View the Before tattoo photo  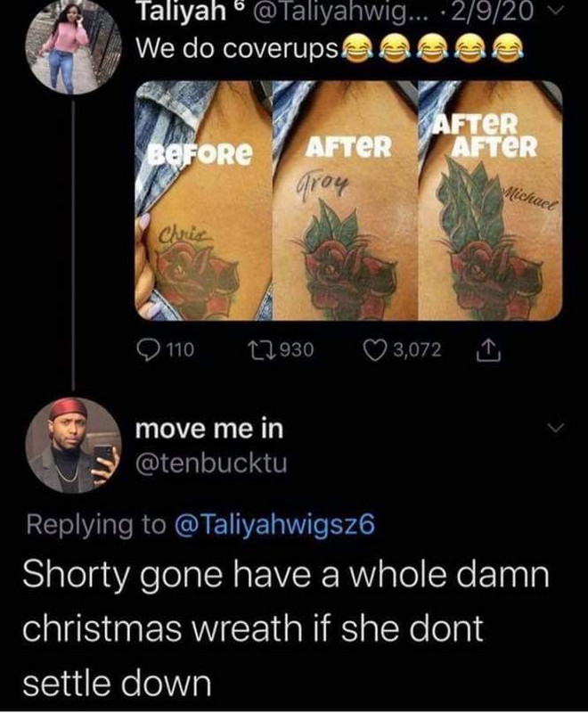(204, 200)
